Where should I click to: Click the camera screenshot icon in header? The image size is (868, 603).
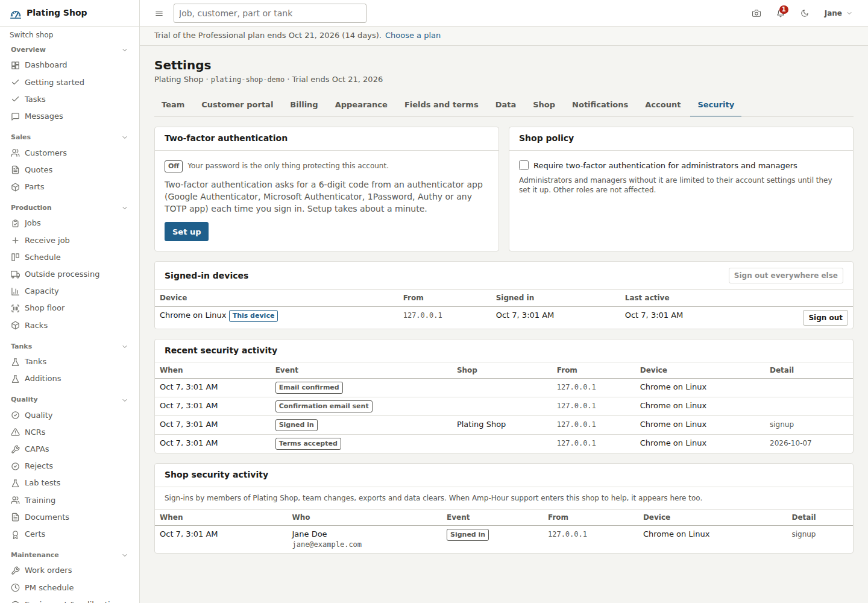[x=756, y=13]
